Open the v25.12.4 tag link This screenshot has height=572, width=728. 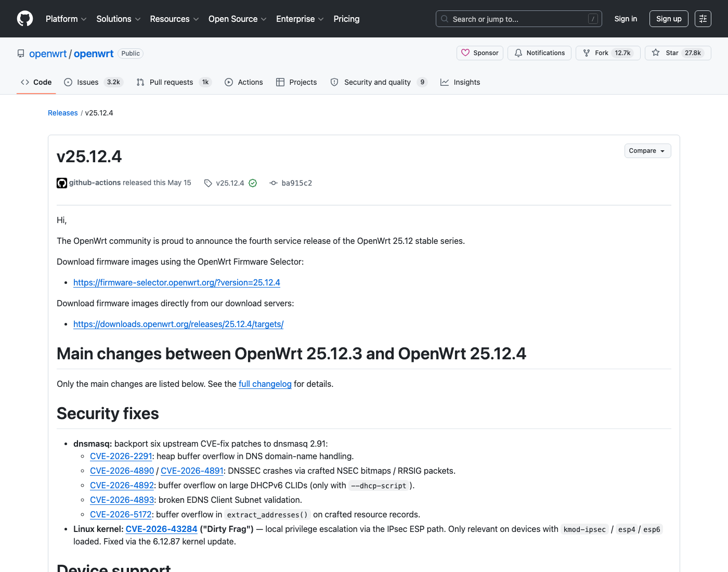click(x=230, y=183)
